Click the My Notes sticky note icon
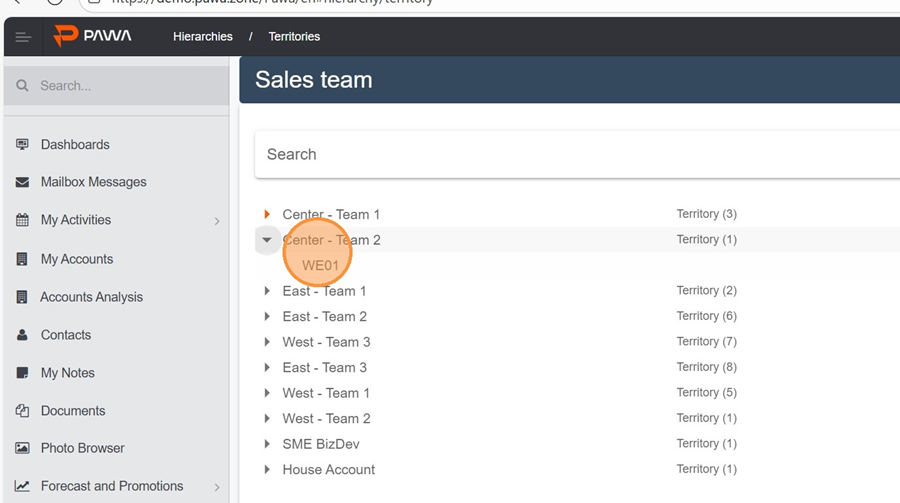Screen dimensions: 900x503 (x=22, y=373)
